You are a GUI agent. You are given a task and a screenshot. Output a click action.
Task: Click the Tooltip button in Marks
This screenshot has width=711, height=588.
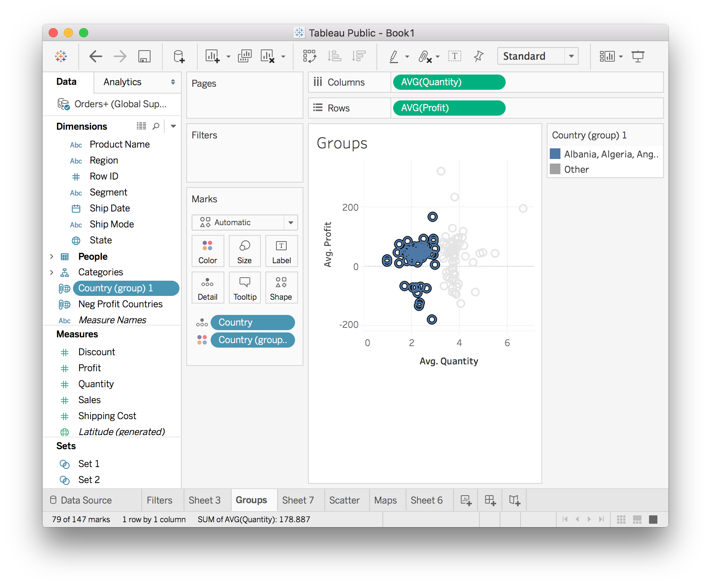(244, 288)
